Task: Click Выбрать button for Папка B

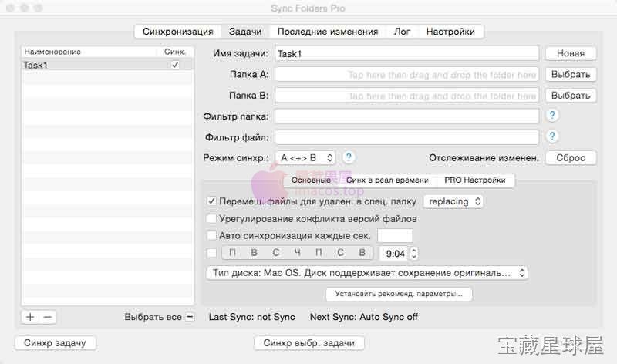Action: pyautogui.click(x=571, y=95)
